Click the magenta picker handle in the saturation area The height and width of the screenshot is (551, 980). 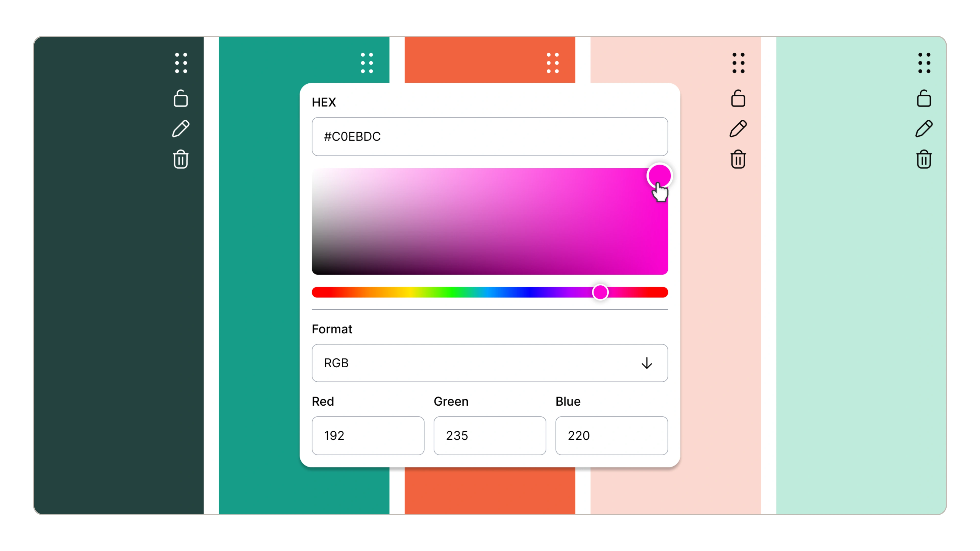tap(659, 176)
